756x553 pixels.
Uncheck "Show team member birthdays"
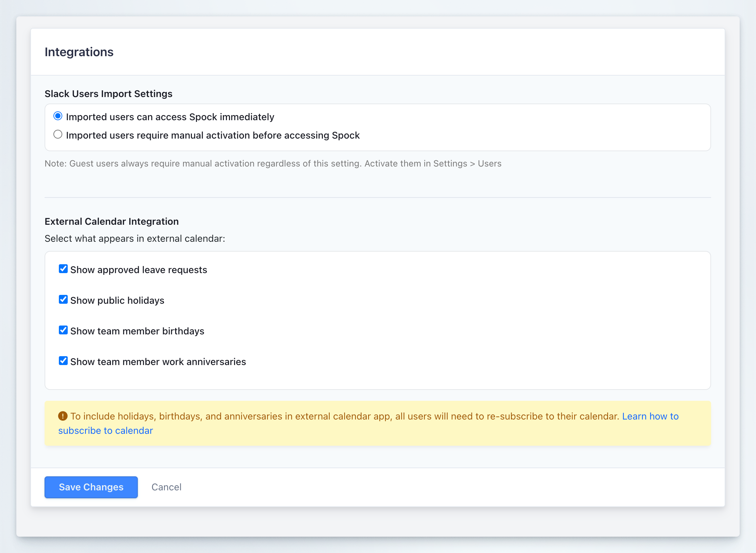pyautogui.click(x=63, y=330)
